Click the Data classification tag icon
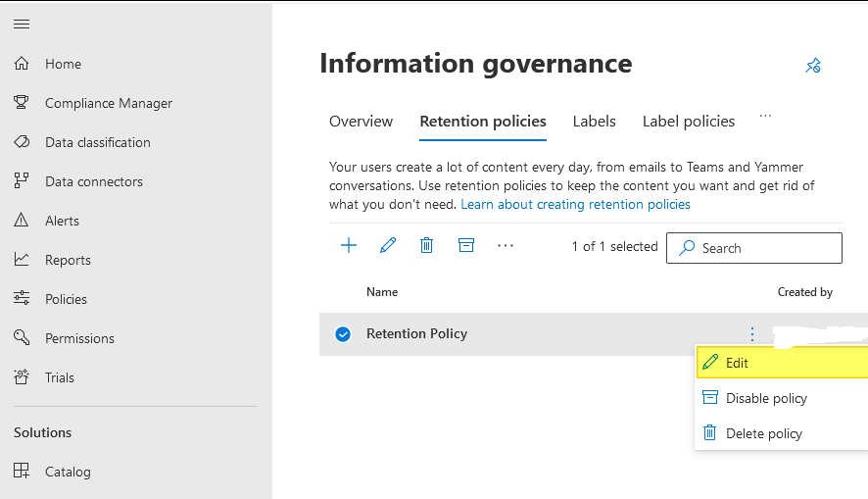This screenshot has width=868, height=499. [22, 142]
